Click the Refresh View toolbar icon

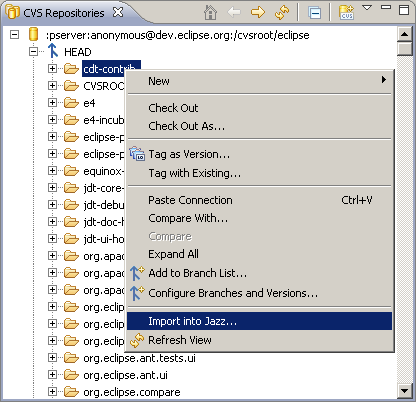(x=282, y=13)
